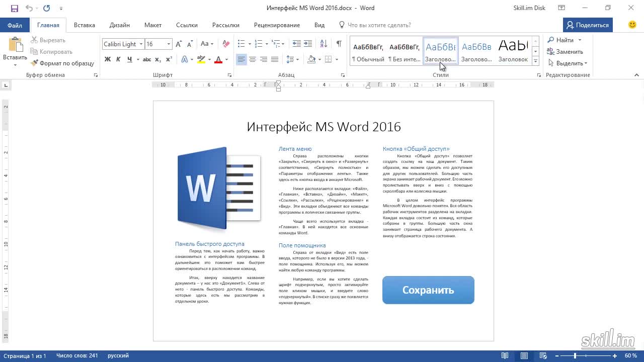Viewport: 644px width, 362px height.
Task: Apply red font color
Action: point(218,59)
